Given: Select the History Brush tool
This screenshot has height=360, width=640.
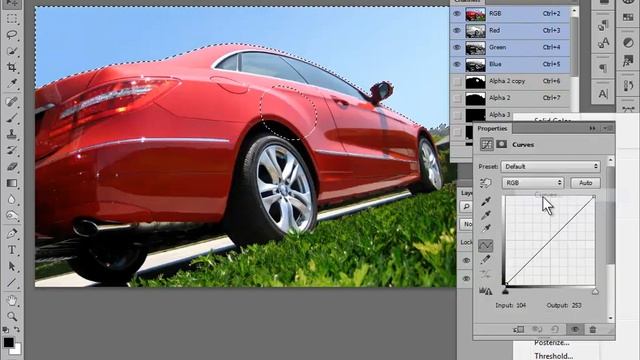Looking at the screenshot, I should pyautogui.click(x=12, y=150).
